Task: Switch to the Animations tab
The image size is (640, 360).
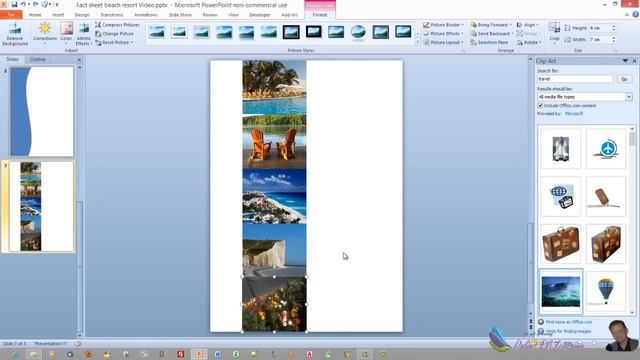Action: coord(146,15)
